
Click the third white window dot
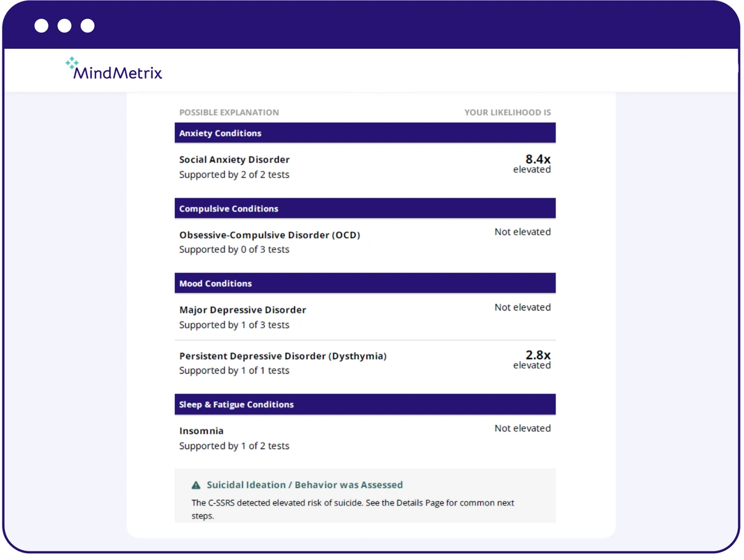pos(87,25)
